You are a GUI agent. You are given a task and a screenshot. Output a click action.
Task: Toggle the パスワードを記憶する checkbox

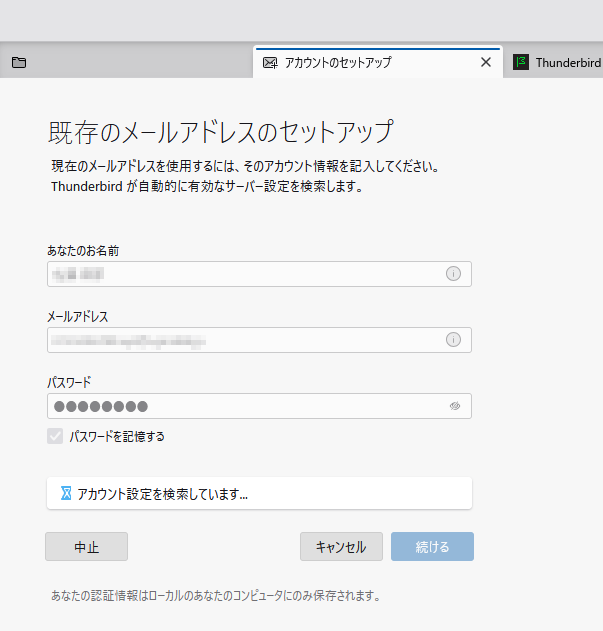55,436
